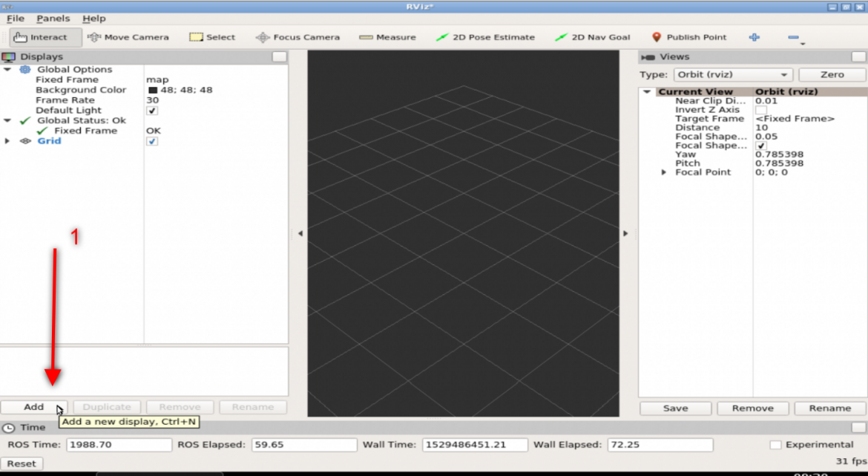The image size is (868, 476).
Task: Click the Save view button
Action: click(675, 408)
